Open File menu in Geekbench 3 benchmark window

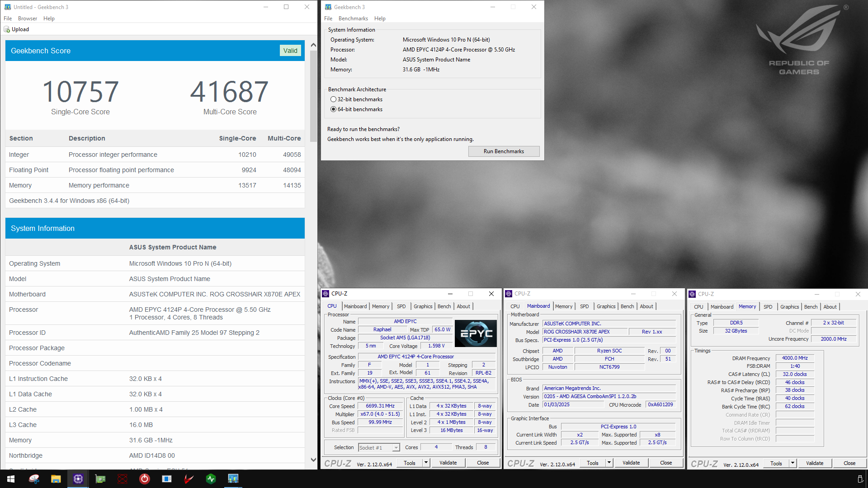(328, 19)
